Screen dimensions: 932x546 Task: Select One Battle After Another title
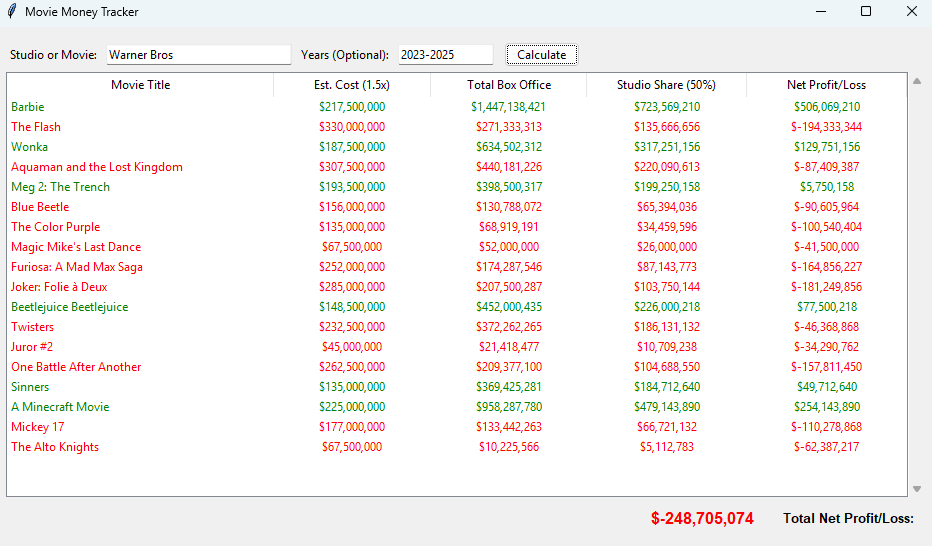click(x=76, y=367)
